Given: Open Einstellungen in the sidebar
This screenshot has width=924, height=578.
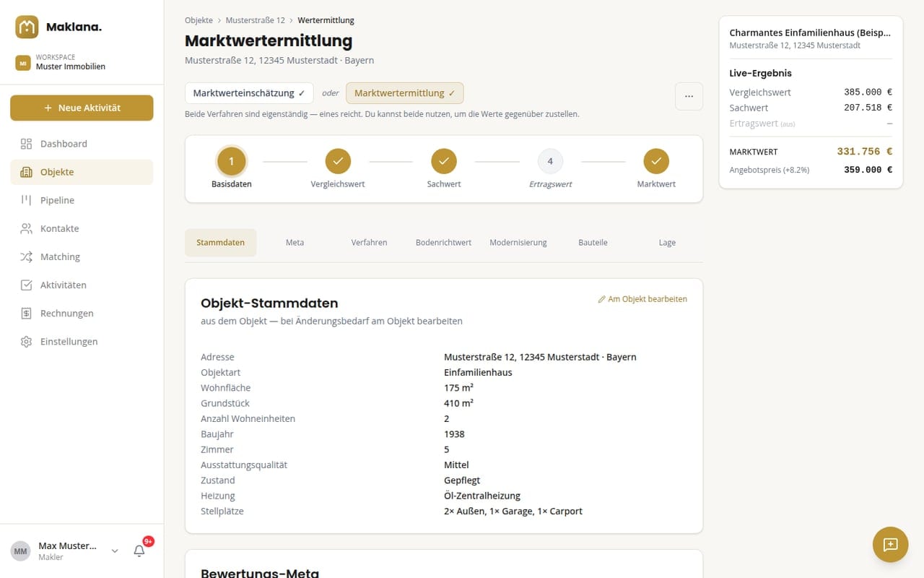Looking at the screenshot, I should point(82,341).
